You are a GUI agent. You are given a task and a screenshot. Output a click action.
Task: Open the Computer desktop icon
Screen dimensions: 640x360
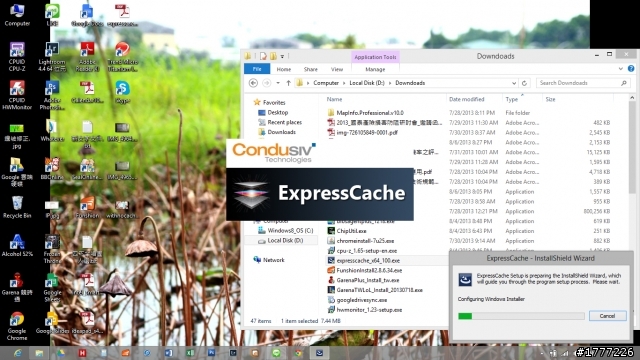click(17, 16)
